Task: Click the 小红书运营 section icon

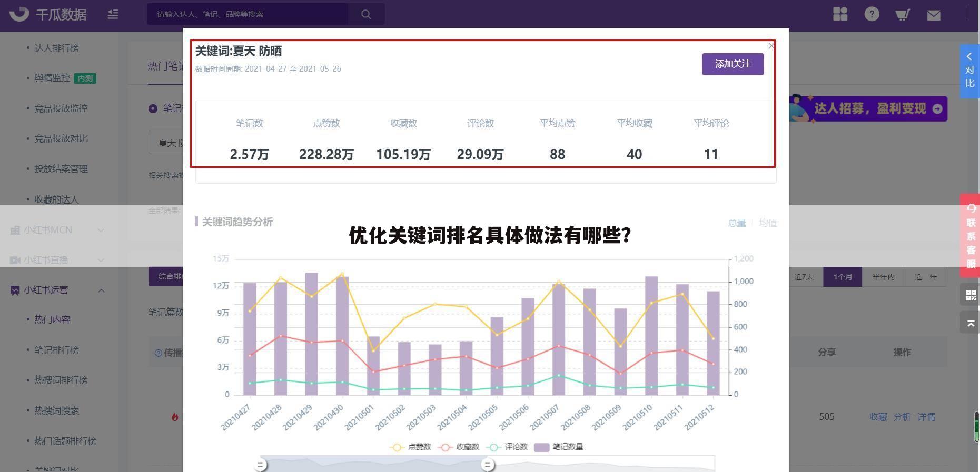Action: click(15, 290)
